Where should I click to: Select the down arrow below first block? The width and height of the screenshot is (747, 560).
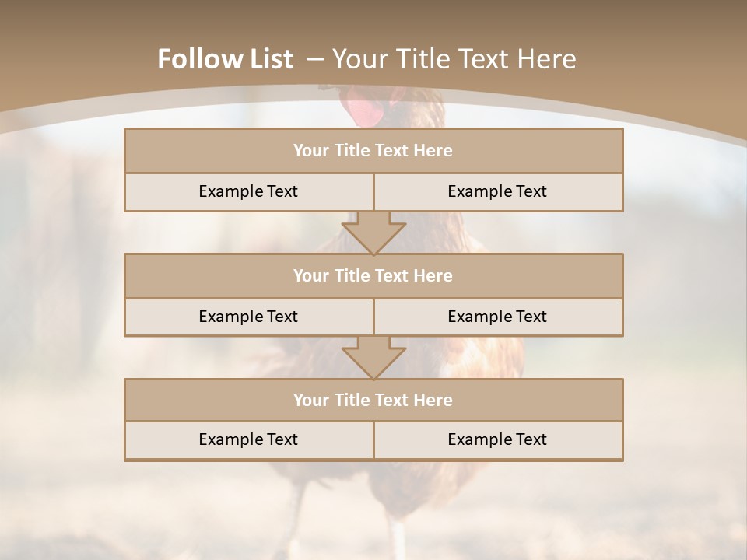pos(374,233)
